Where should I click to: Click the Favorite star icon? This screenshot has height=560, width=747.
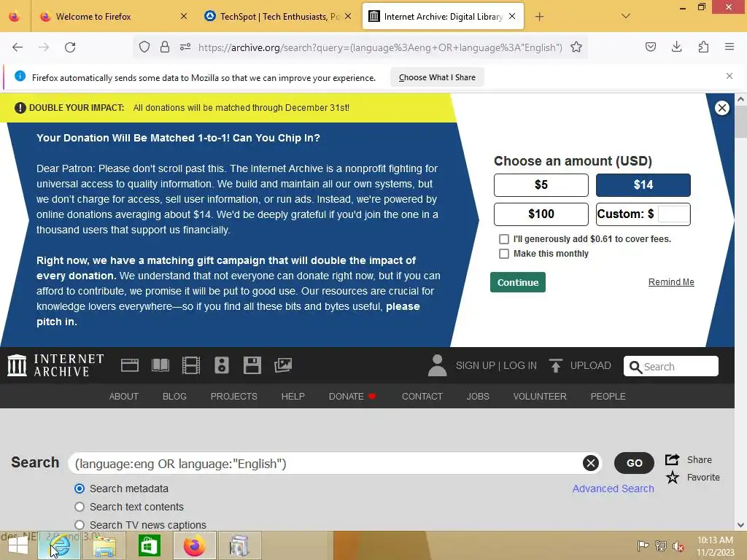point(672,477)
